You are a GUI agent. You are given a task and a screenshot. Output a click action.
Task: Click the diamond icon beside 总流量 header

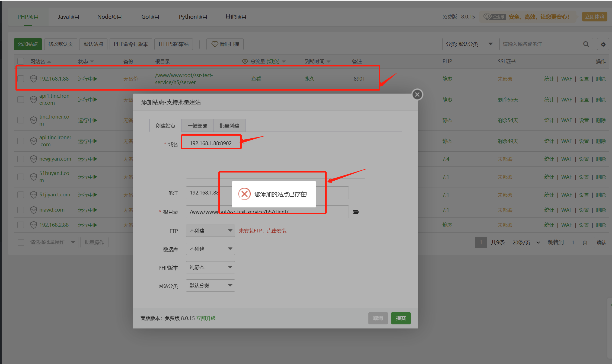click(245, 62)
